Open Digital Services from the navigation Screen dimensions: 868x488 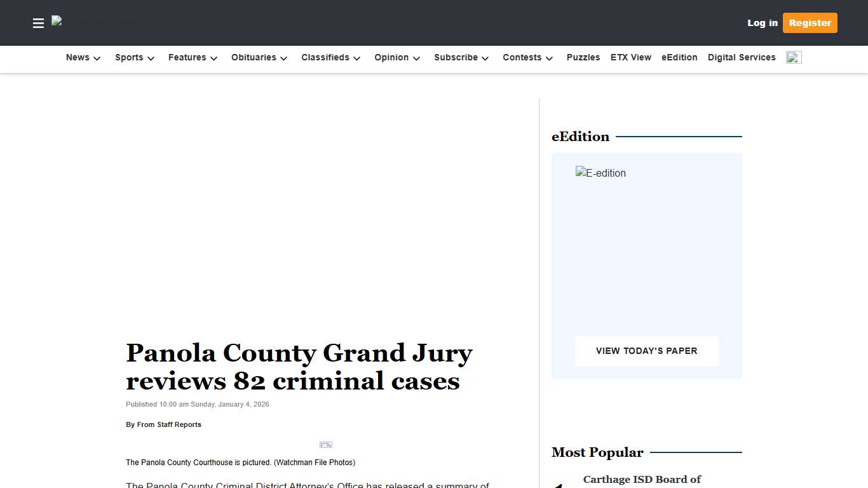click(741, 57)
